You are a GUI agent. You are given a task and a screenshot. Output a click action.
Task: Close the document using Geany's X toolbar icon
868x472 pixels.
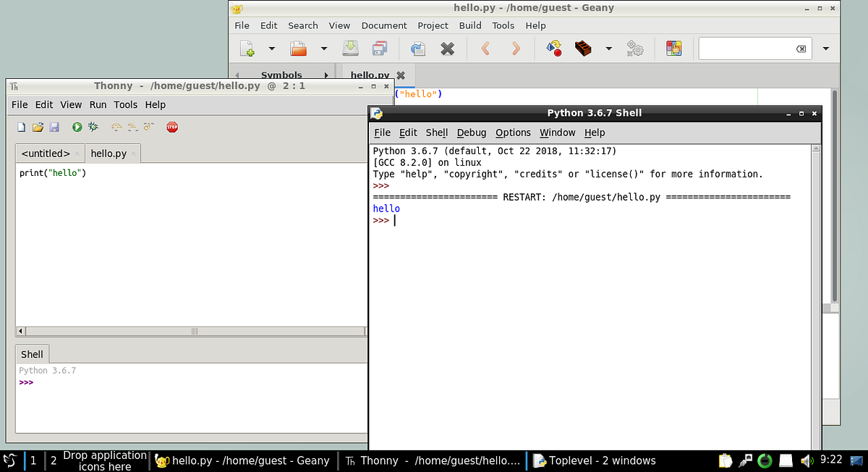click(447, 49)
